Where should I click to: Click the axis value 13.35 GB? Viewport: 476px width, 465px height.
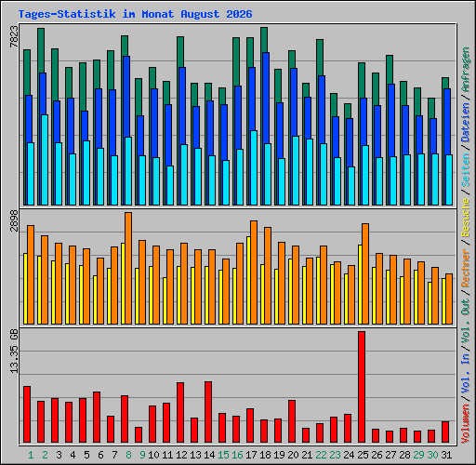coord(14,352)
